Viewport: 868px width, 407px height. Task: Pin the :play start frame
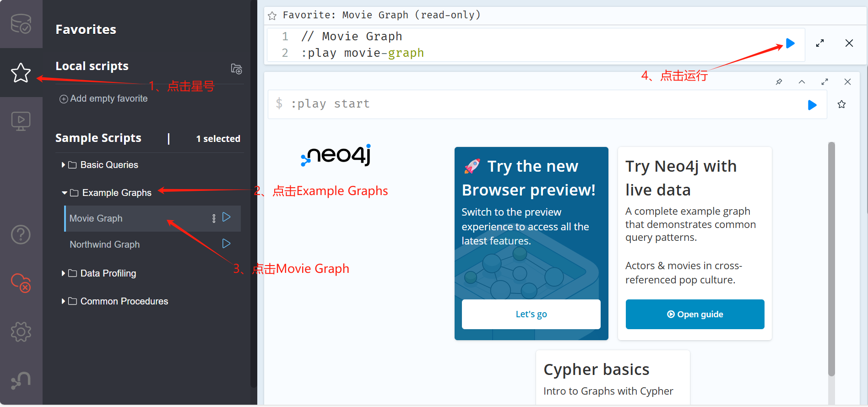tap(779, 82)
